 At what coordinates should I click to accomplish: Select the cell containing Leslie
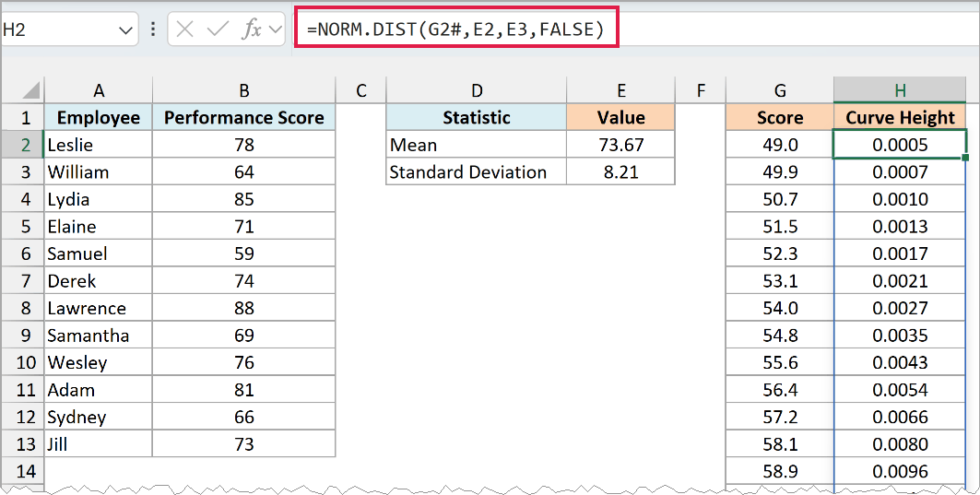(98, 145)
